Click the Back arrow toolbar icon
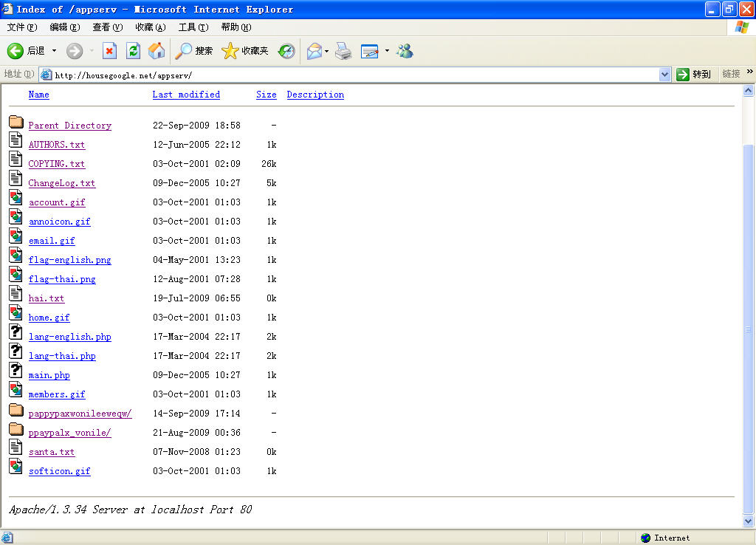Screen dimensions: 756x545 pos(16,51)
